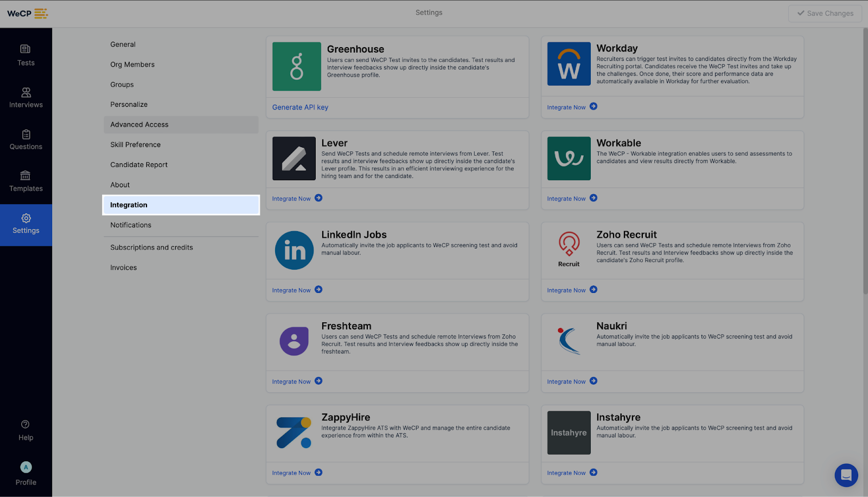Image resolution: width=868 pixels, height=497 pixels.
Task: Go to Org Members settings
Action: pyautogui.click(x=181, y=65)
